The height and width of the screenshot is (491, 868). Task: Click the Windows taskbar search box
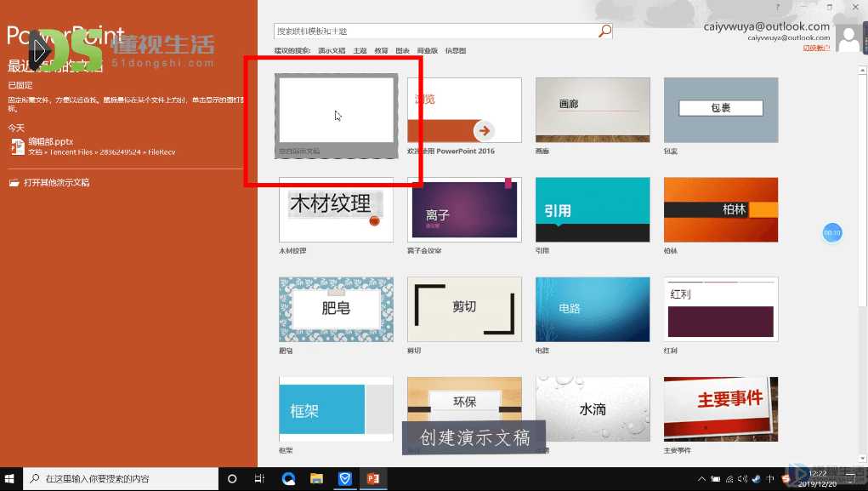point(121,479)
